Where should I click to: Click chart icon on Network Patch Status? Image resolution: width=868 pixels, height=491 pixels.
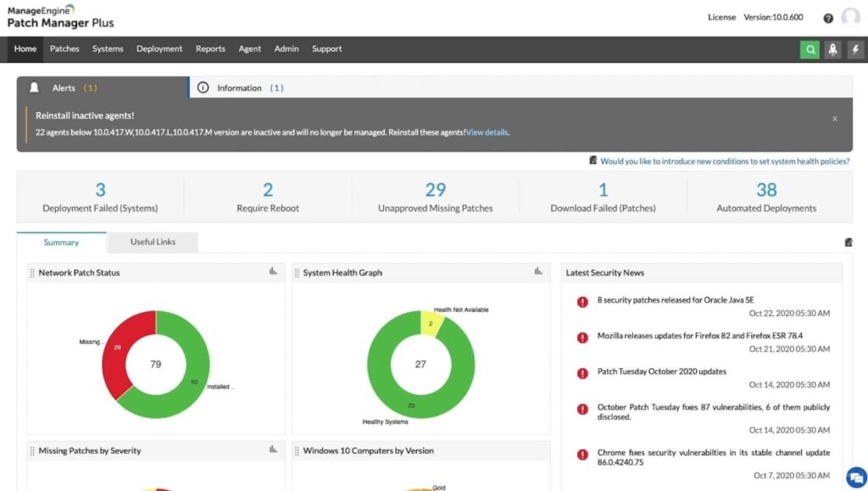pyautogui.click(x=273, y=271)
